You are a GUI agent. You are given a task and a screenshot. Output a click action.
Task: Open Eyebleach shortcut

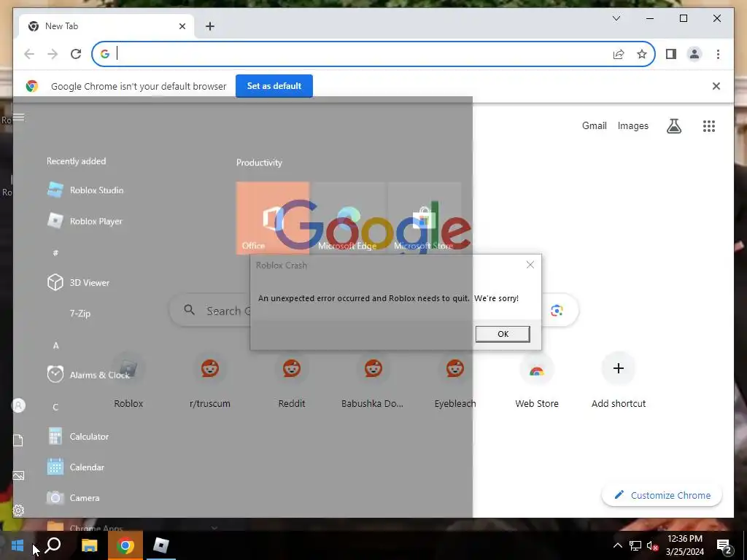click(455, 381)
